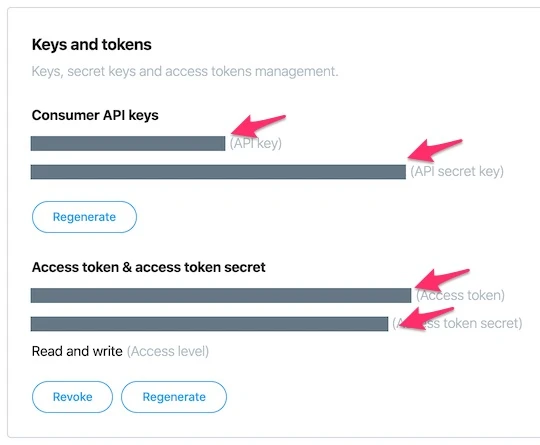Screen dimensions: 540x445
Task: Regenerate the access token and secret
Action: tap(174, 397)
